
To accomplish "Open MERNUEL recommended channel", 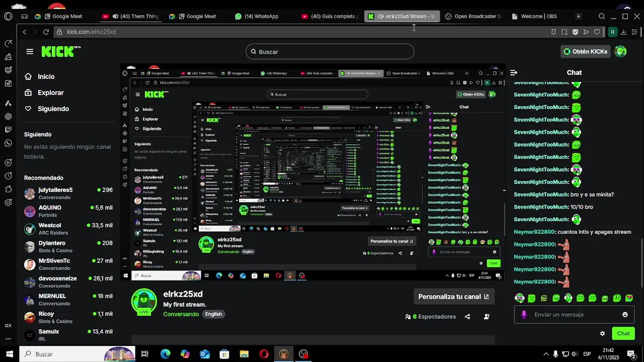I will [68, 300].
